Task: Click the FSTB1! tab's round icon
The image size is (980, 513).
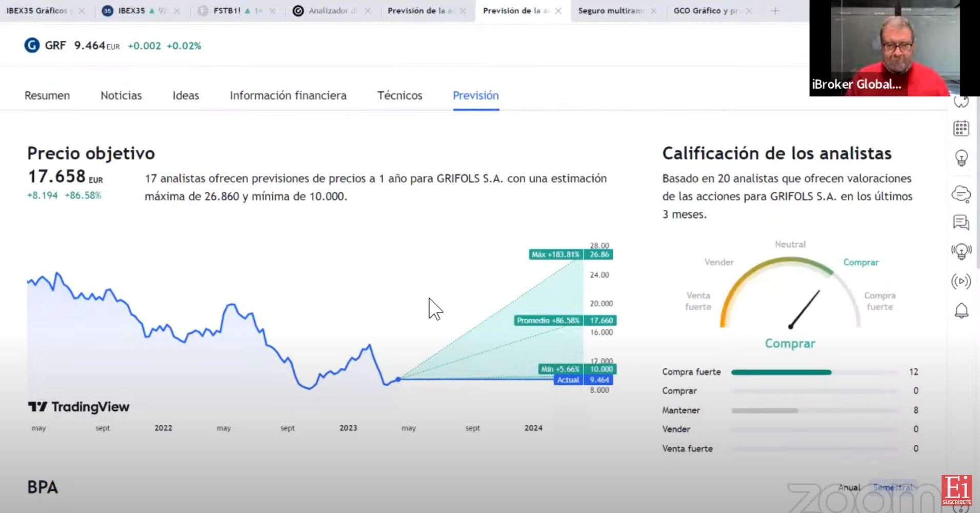Action: 203,11
